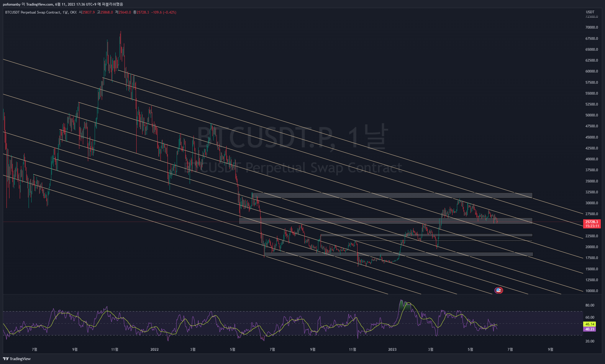Click the 45000.0 price axis label

click(592, 137)
